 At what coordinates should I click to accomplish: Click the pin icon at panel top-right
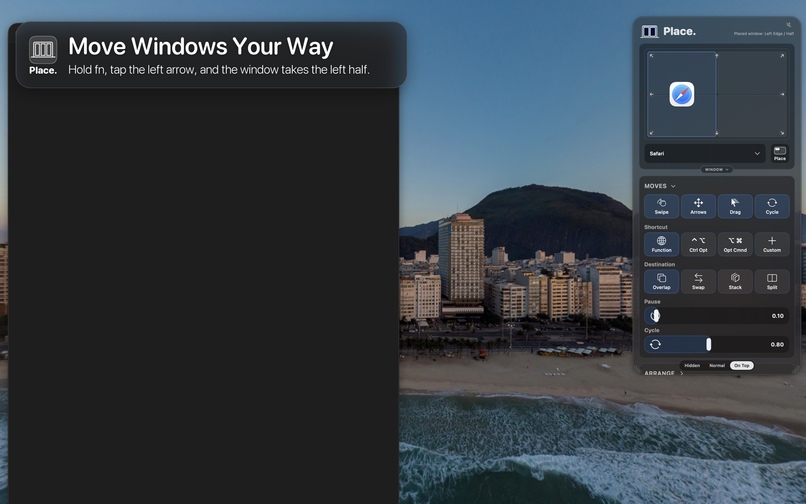[x=789, y=24]
